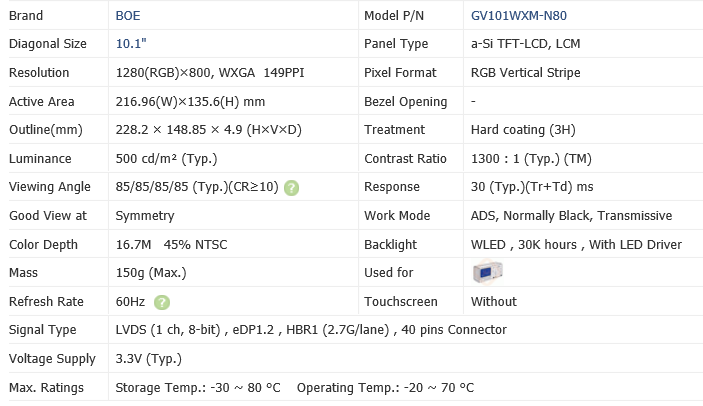Click the Hard coating (3H) treatment value
This screenshot has height=406, width=703.
coord(520,130)
